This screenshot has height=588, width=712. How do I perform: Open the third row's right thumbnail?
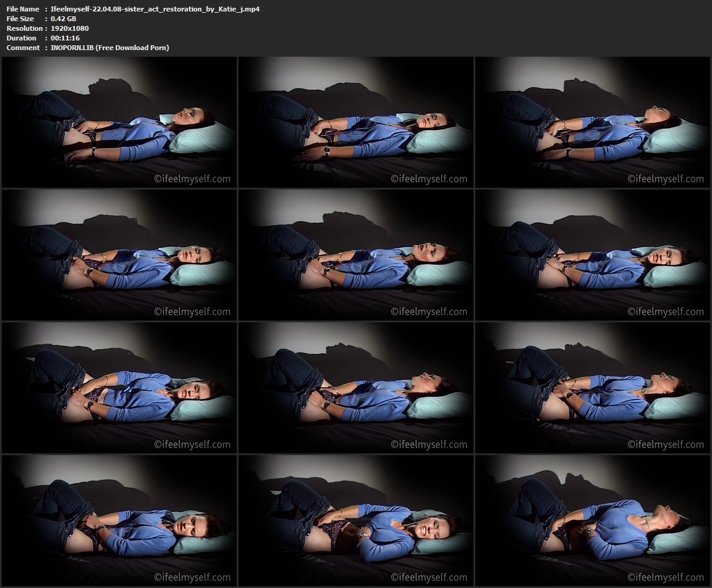tap(592, 388)
